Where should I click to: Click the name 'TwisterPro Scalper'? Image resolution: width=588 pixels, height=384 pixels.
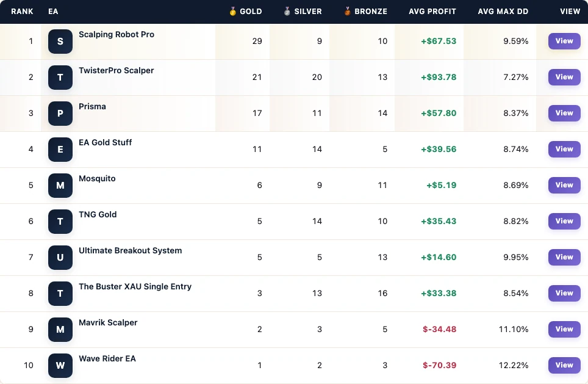[117, 71]
